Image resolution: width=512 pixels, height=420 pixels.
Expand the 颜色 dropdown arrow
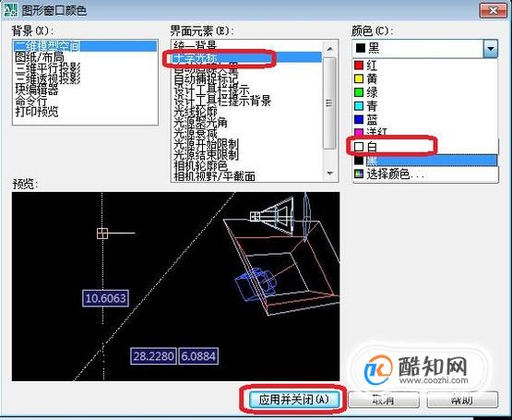[x=491, y=49]
